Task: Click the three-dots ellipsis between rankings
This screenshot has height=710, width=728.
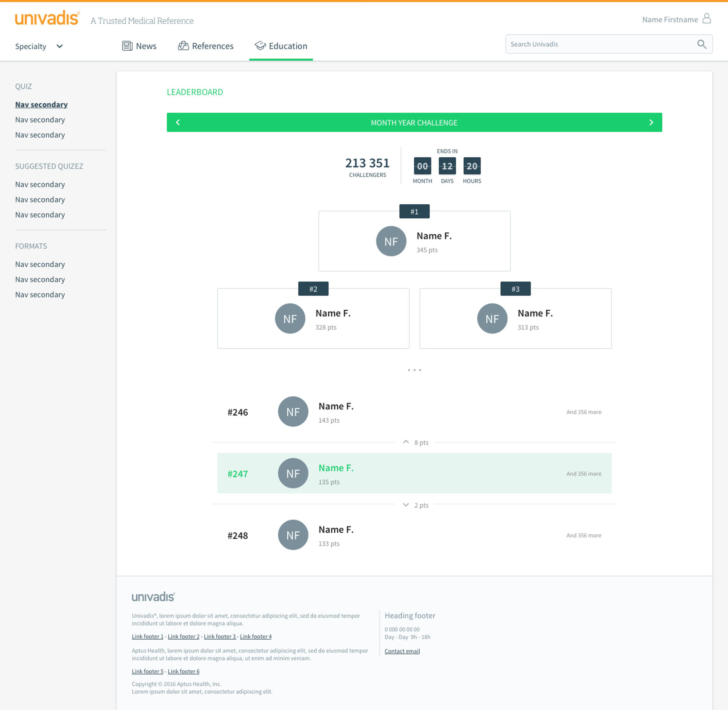Action: click(414, 370)
